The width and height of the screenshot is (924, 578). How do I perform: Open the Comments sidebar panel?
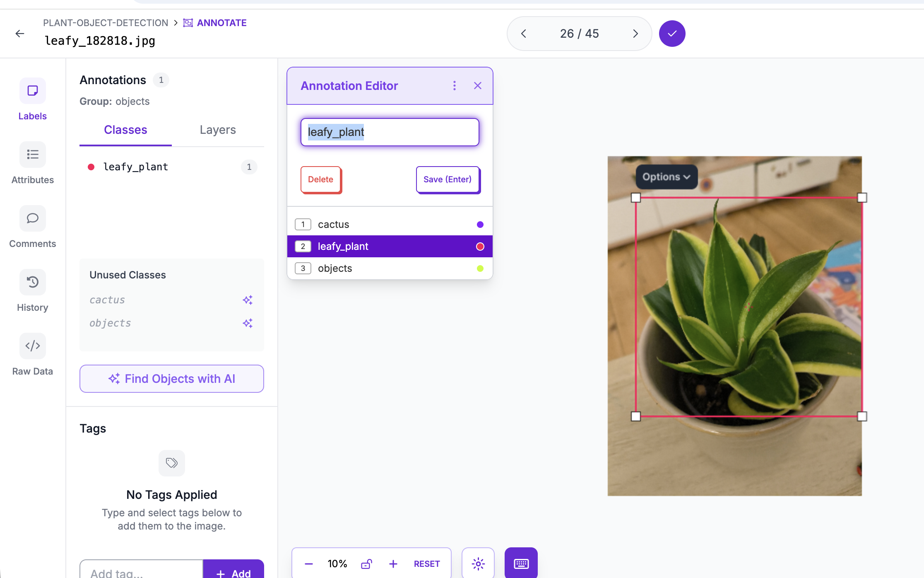32,219
